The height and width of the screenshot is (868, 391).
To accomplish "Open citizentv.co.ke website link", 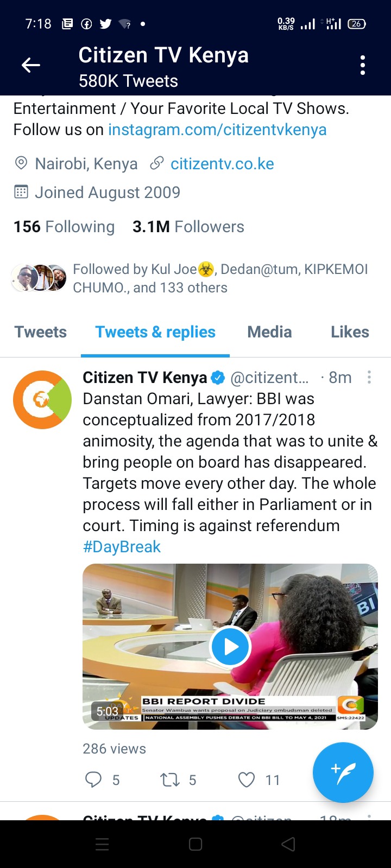I will [222, 164].
